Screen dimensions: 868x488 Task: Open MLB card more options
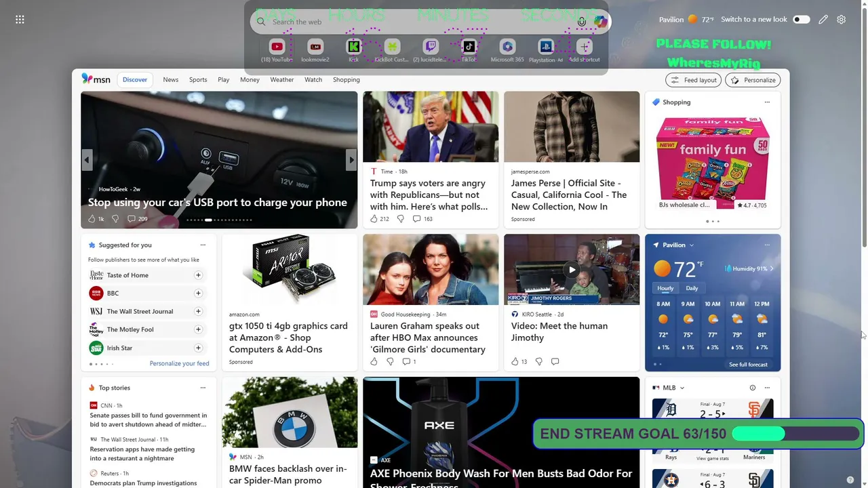767,388
